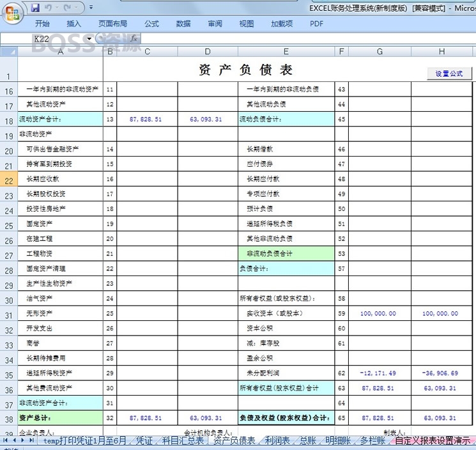Switch to 多栏账 sheet tab
The width and height of the screenshot is (476, 450).
[372, 440]
